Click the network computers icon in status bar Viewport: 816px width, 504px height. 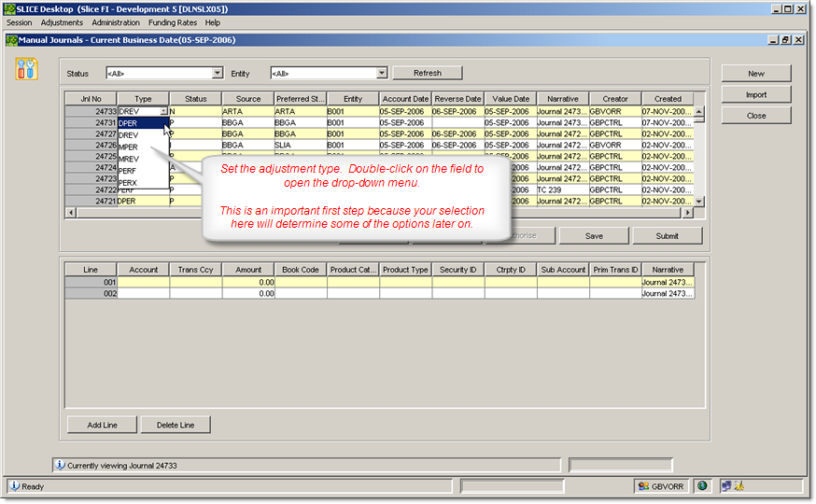coord(725,486)
